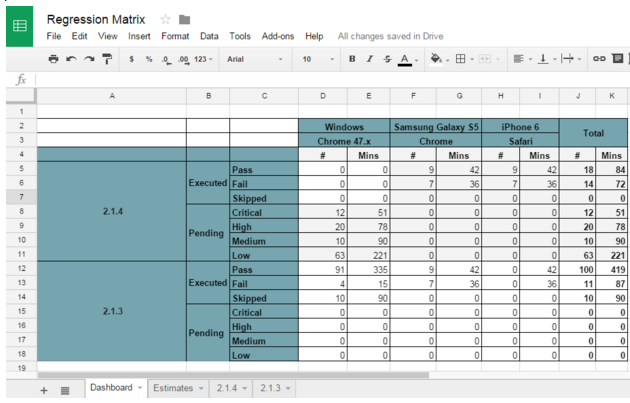Select the Total header cell
630x403 pixels.
[593, 133]
